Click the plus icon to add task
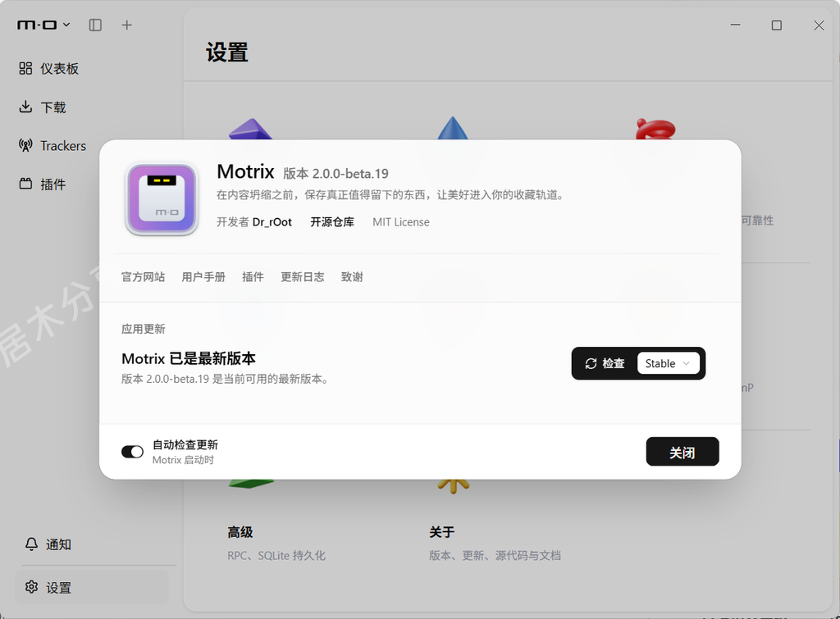Viewport: 840px width, 619px height. pos(126,25)
